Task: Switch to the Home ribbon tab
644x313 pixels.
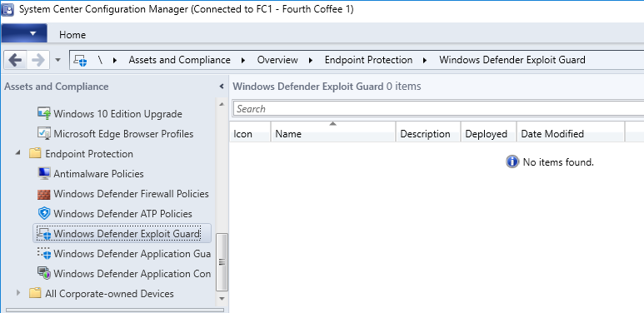Action: [72, 35]
